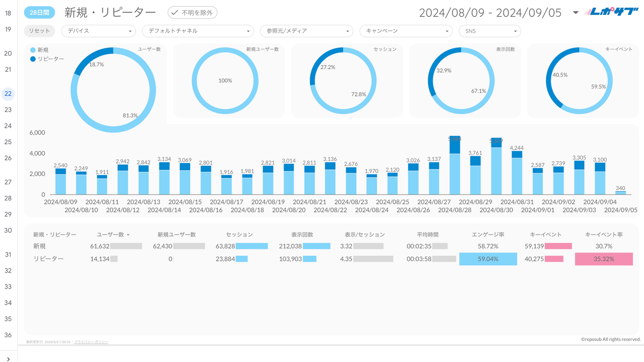644x362 pixels.
Task: Click the sort arrow beside ユーザー数 header
Action: coord(128,235)
